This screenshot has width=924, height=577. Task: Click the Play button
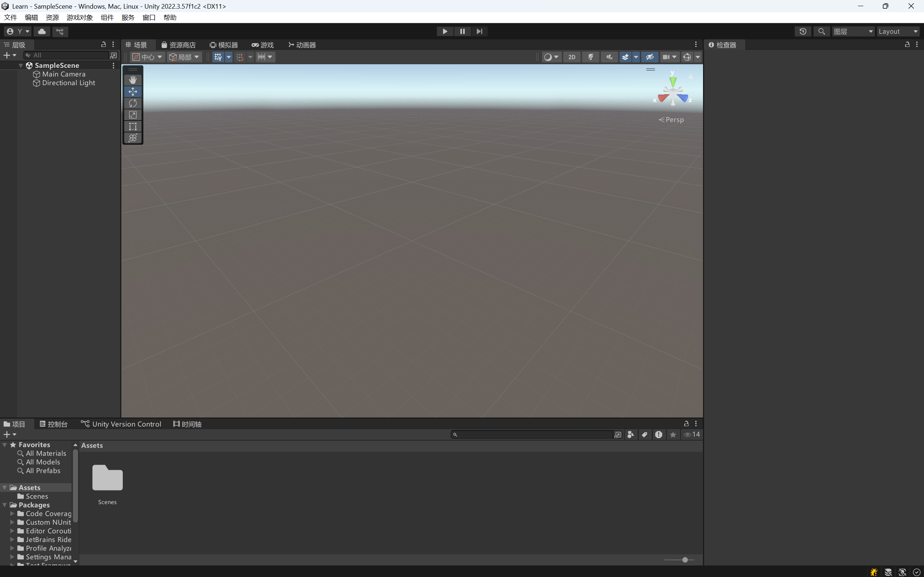coord(445,31)
